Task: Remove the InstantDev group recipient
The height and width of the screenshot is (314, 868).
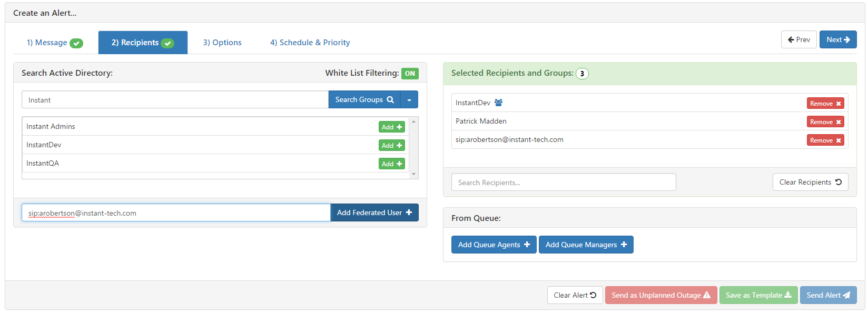Action: pyautogui.click(x=825, y=103)
